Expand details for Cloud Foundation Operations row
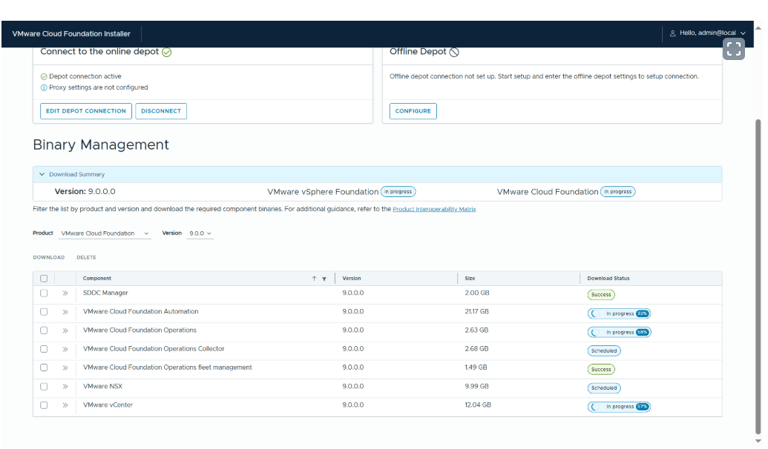768x449 pixels. coord(65,331)
